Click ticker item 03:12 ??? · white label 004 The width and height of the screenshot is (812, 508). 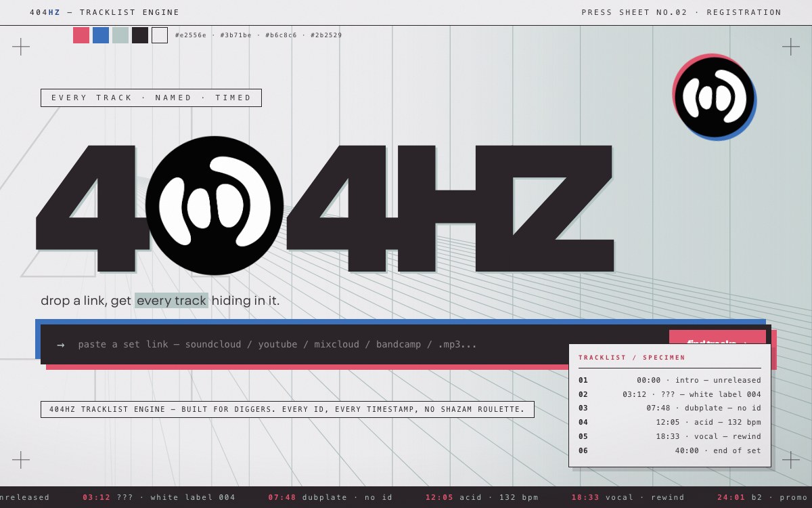click(159, 497)
